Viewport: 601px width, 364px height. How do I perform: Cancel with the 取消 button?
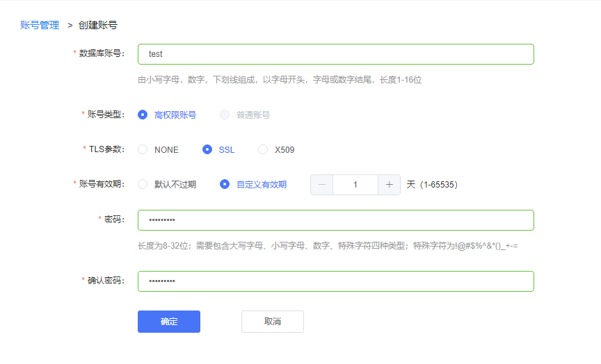click(273, 322)
